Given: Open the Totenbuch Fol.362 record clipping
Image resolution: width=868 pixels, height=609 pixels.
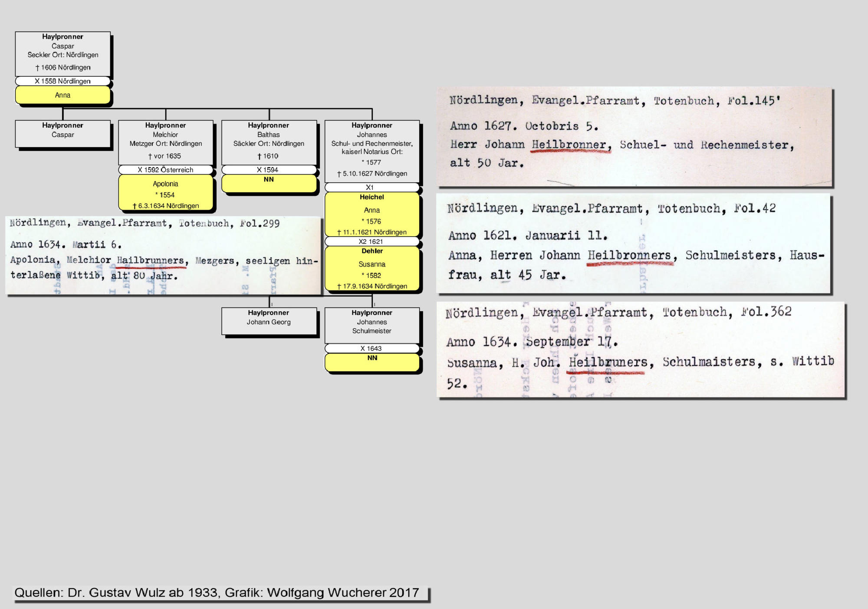Looking at the screenshot, I should (x=640, y=349).
